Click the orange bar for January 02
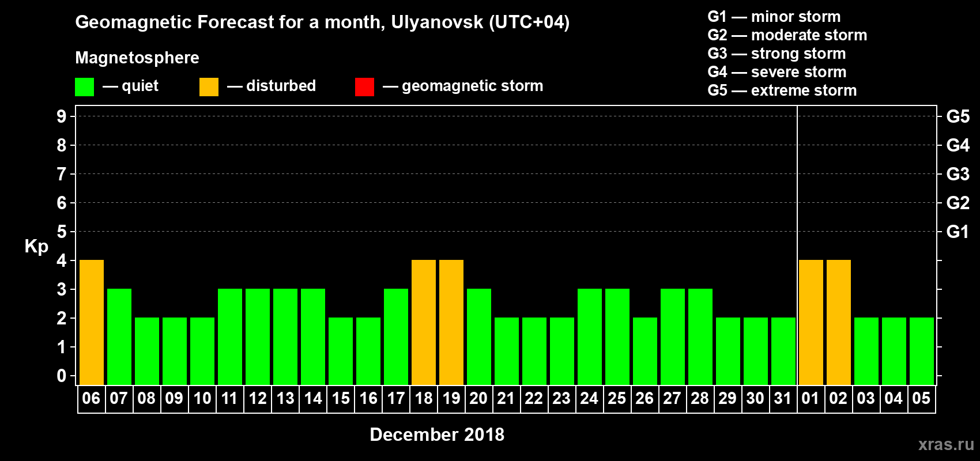This screenshot has width=980, height=461. tap(839, 323)
